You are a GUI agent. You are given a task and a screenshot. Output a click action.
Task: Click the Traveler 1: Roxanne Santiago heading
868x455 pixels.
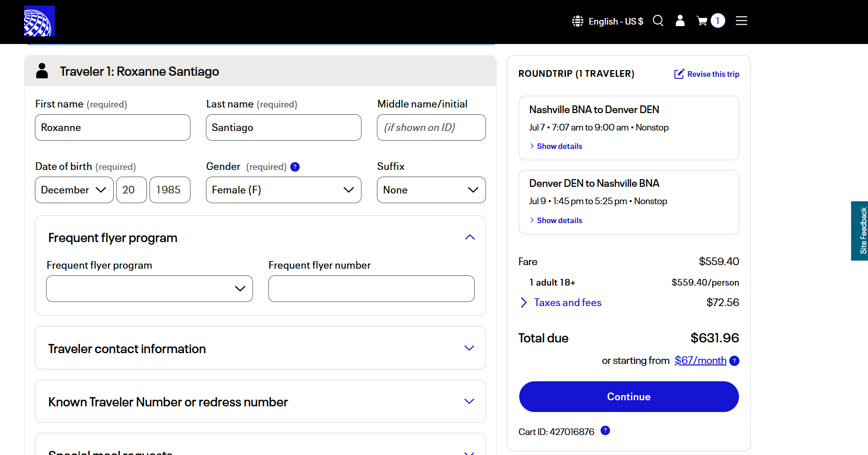click(x=139, y=71)
